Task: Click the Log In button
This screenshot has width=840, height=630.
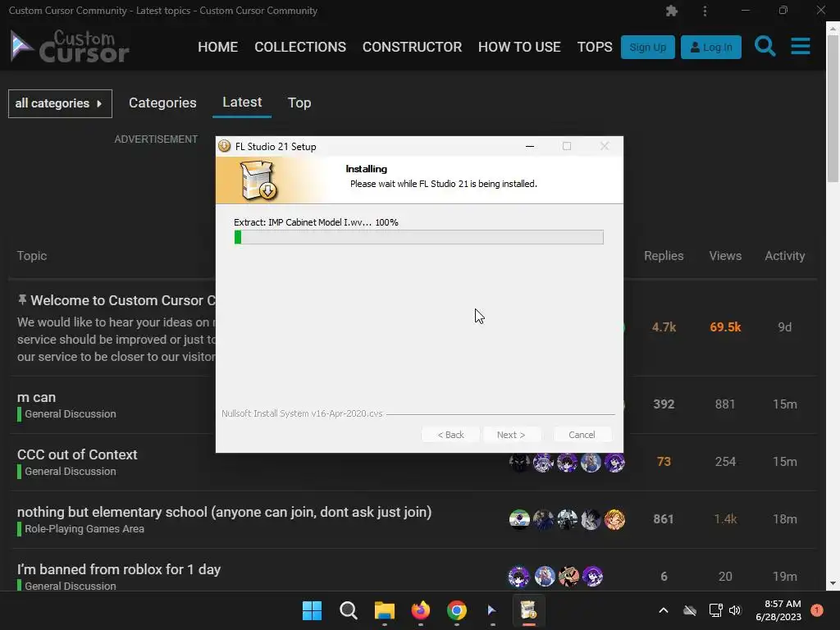Action: 711,47
